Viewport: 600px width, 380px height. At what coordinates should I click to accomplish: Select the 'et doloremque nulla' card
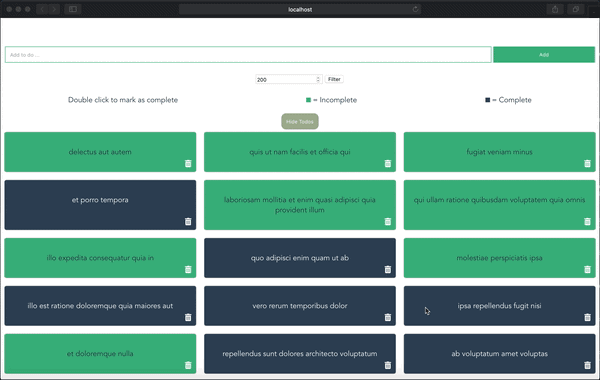(x=100, y=354)
